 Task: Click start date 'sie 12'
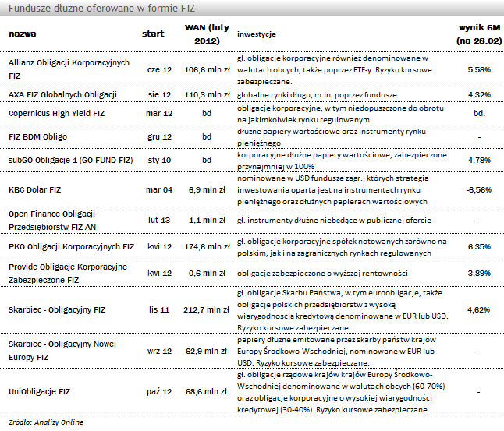pyautogui.click(x=159, y=95)
